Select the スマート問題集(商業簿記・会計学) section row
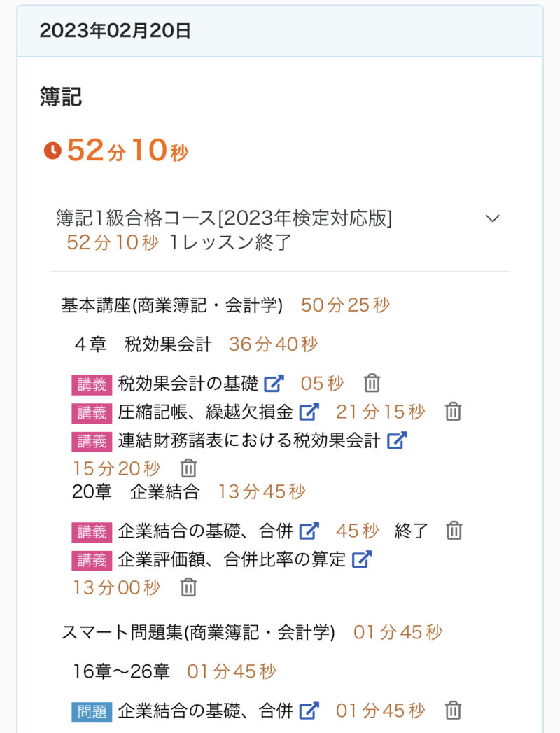 (x=198, y=633)
